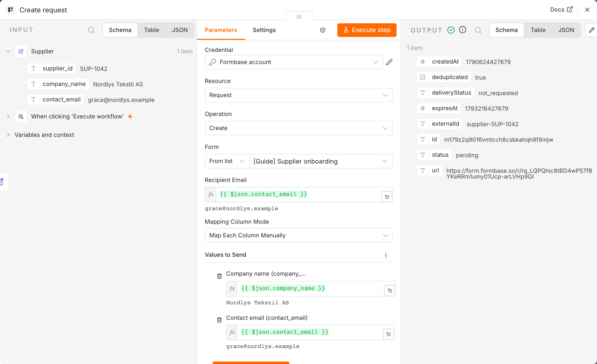Viewport: 597px width, 364px height.
Task: Toggle fx mode on Company name field
Action: [x=232, y=289]
